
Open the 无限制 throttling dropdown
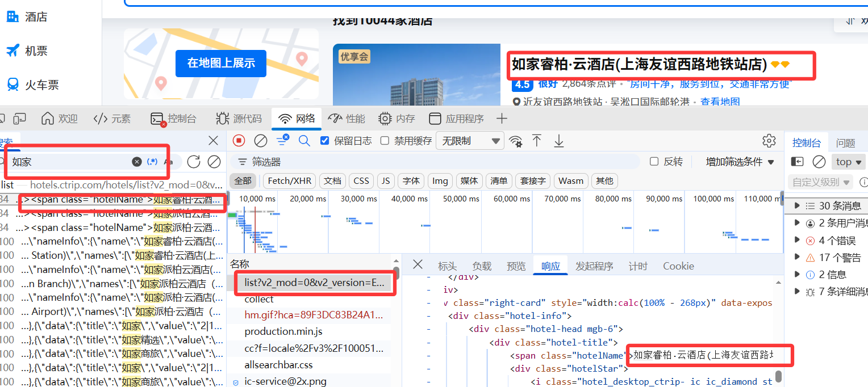[469, 140]
